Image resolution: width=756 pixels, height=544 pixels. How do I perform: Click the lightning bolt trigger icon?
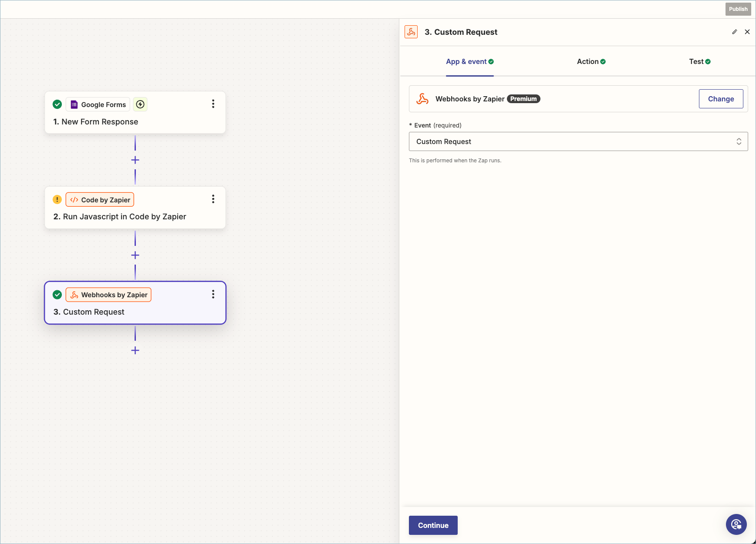coord(140,104)
